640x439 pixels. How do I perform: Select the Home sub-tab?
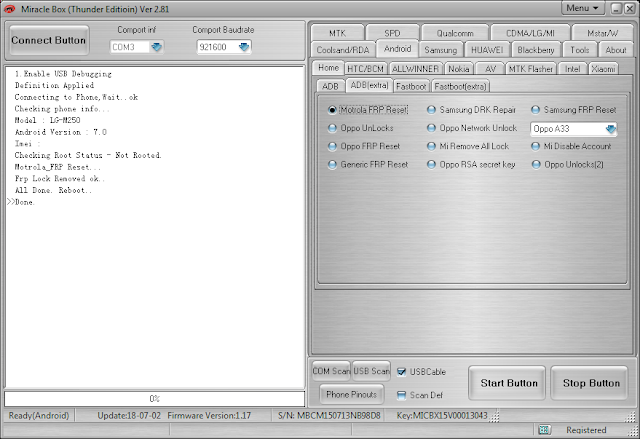point(328,68)
